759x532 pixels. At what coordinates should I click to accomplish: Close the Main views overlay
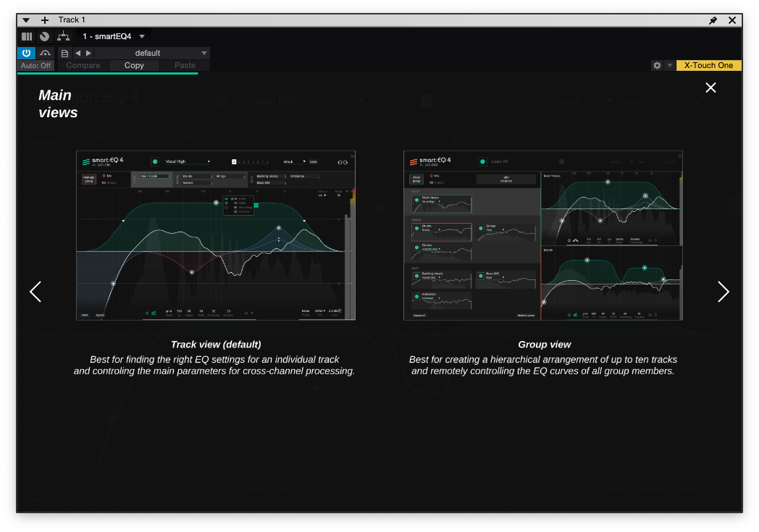click(x=710, y=88)
